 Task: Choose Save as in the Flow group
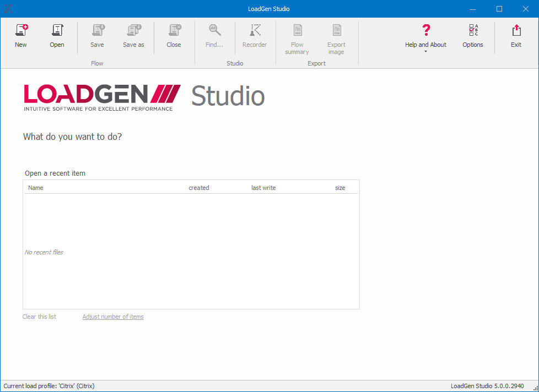133,36
